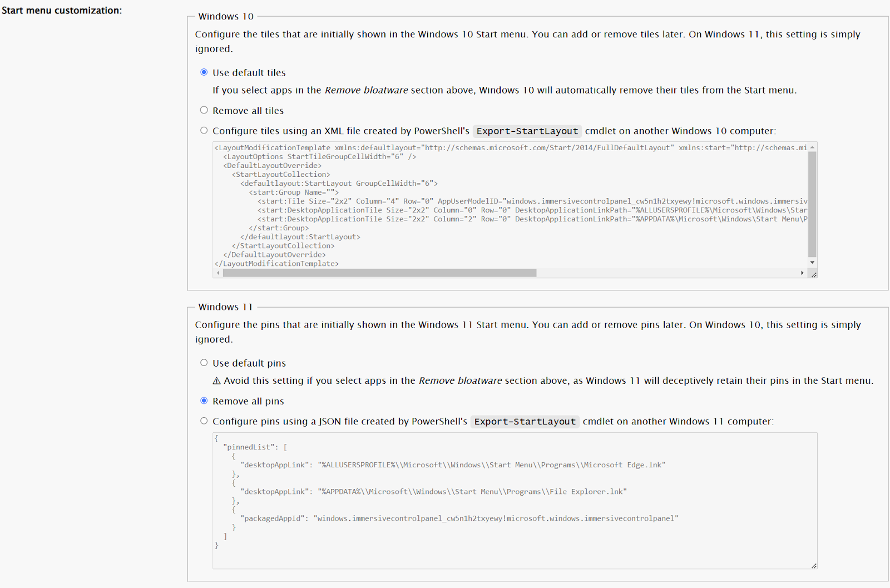The width and height of the screenshot is (890, 588).
Task: Click the XML box horizontal scrollbar thumb
Action: click(x=379, y=273)
